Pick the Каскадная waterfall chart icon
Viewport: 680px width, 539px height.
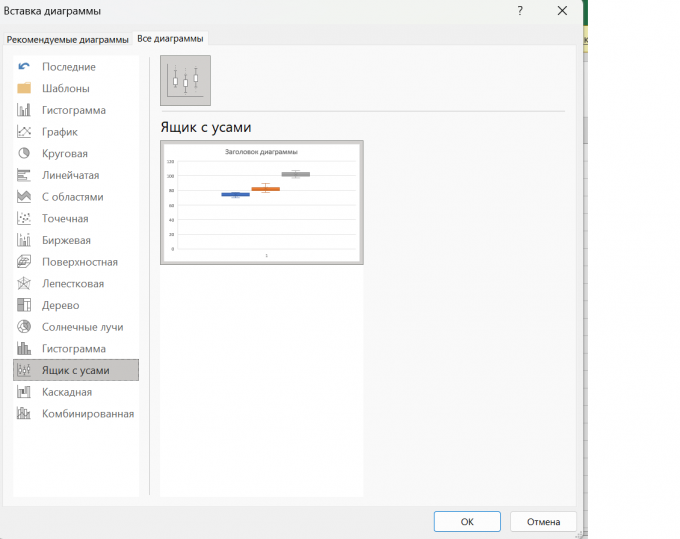[24, 392]
